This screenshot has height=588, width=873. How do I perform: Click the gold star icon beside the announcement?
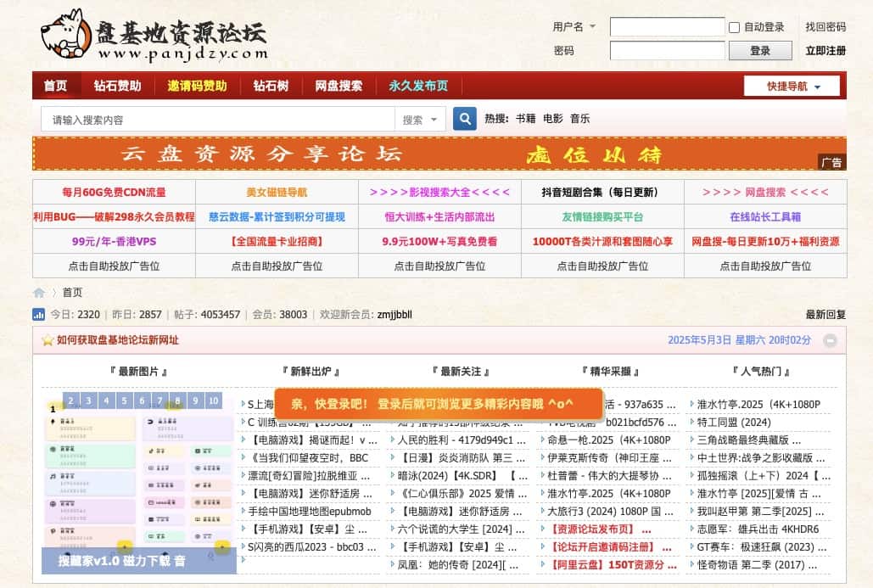[48, 340]
